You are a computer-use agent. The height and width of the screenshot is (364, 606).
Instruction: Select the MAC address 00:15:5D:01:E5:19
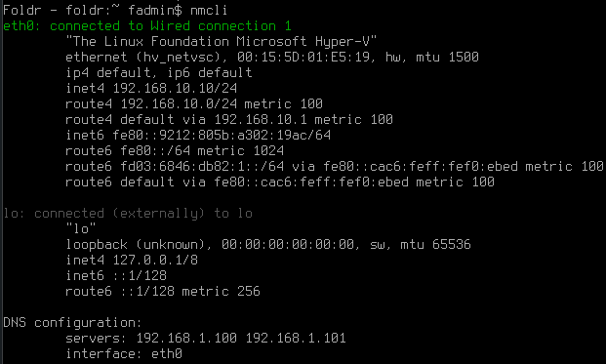pyautogui.click(x=303, y=58)
